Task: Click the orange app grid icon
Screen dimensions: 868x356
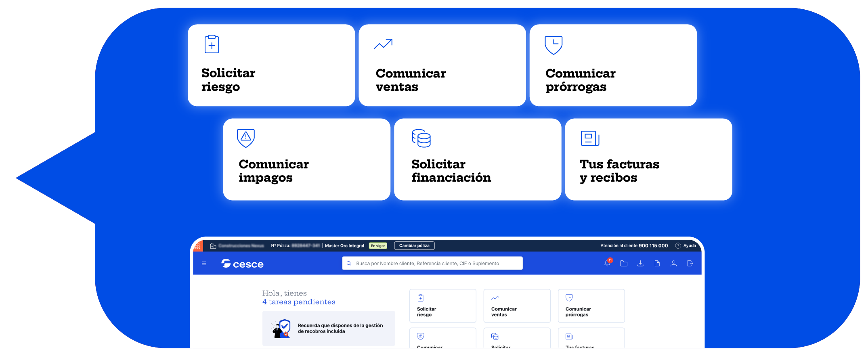Action: pyautogui.click(x=198, y=245)
